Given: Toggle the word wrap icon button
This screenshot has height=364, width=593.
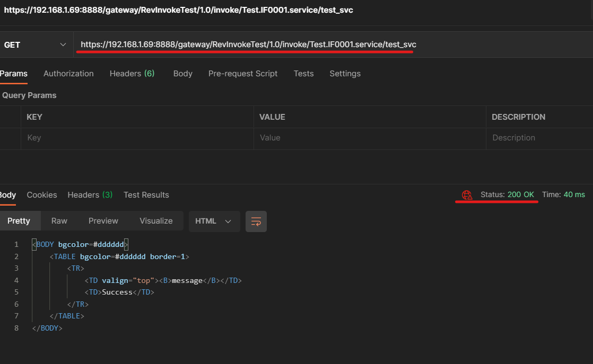Looking at the screenshot, I should [x=256, y=221].
